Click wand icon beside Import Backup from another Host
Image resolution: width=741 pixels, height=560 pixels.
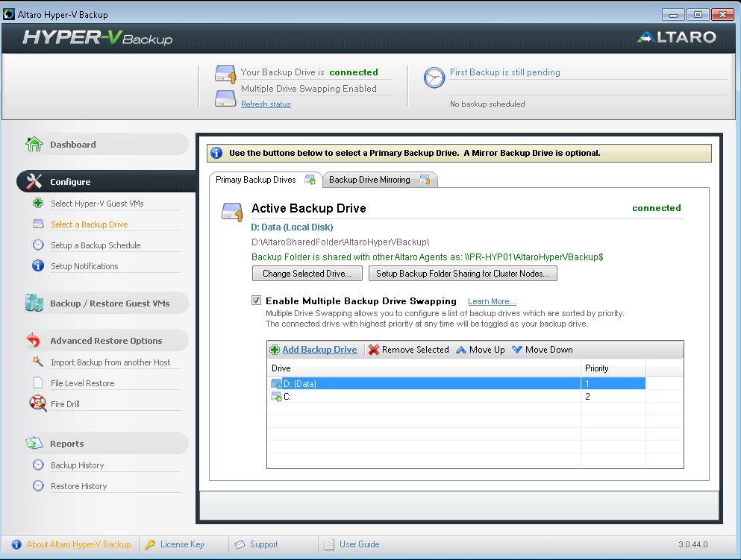click(38, 362)
